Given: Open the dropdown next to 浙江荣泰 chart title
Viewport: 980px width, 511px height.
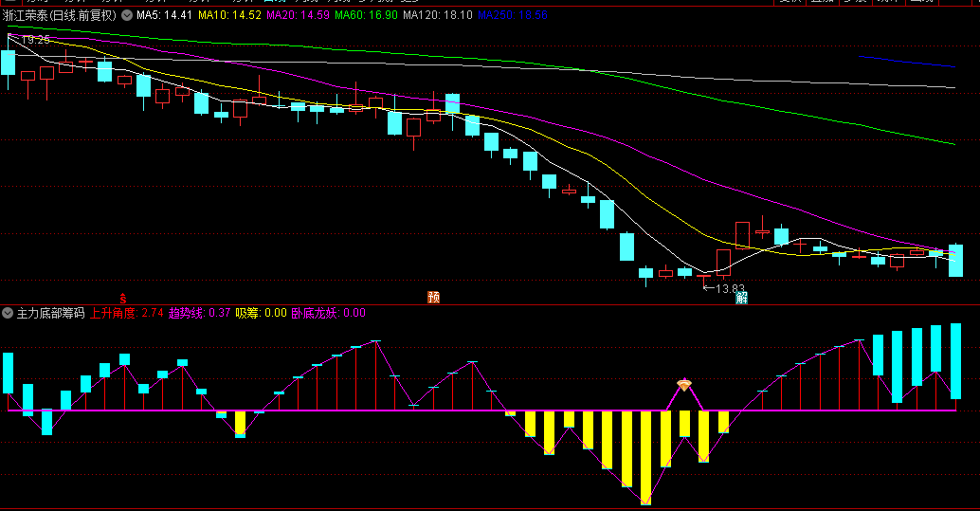Looking at the screenshot, I should tap(127, 15).
